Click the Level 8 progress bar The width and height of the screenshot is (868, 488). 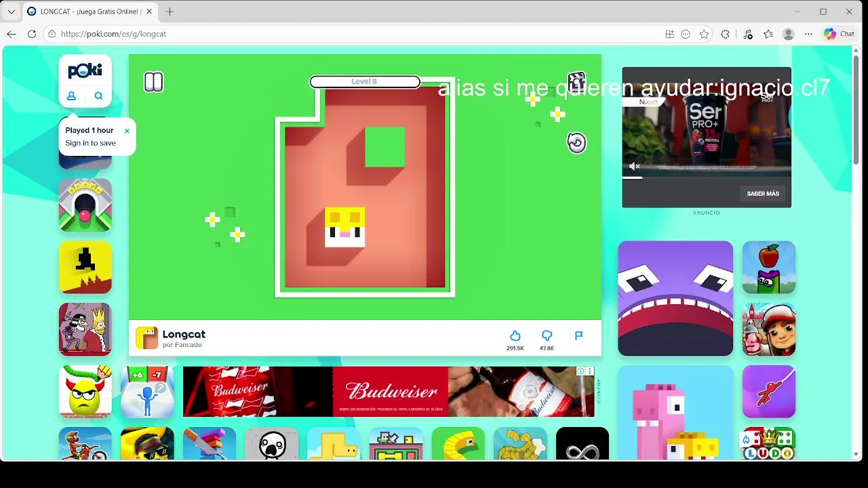point(365,82)
